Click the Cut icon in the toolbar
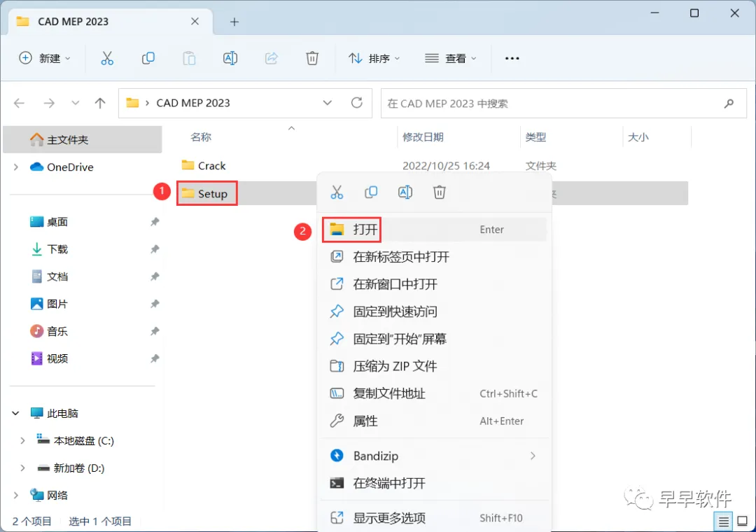This screenshot has width=756, height=532. pyautogui.click(x=107, y=58)
